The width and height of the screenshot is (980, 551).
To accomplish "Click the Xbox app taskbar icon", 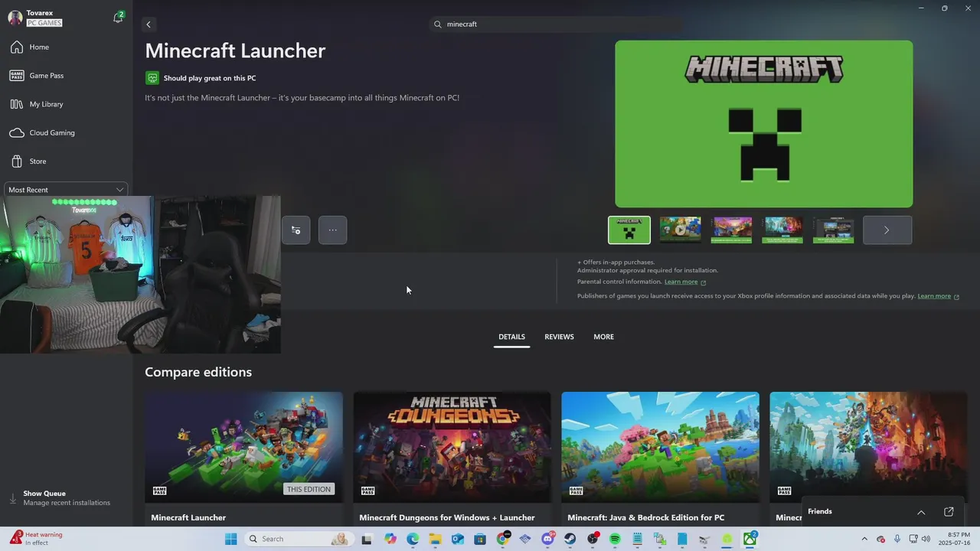I will (x=750, y=539).
